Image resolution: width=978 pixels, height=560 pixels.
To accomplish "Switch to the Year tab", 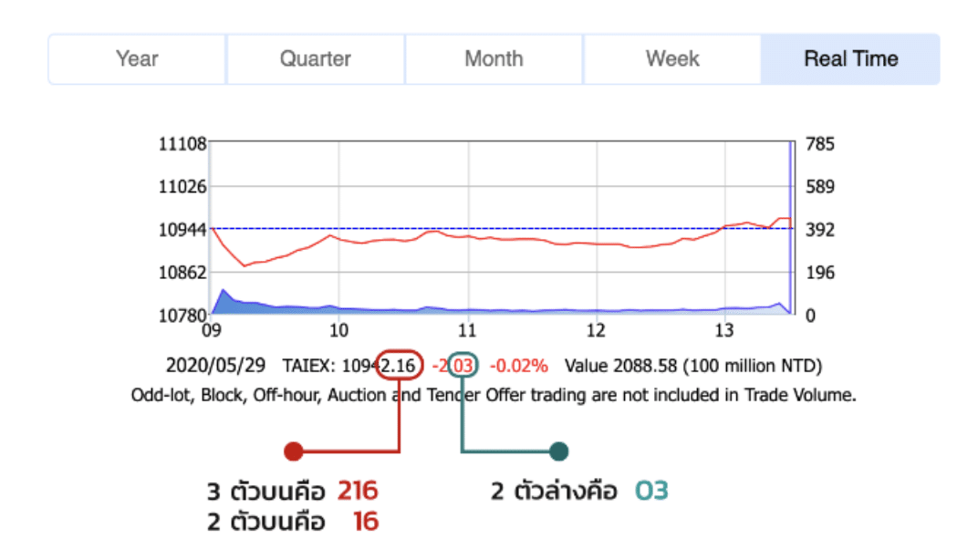I will pos(137,59).
